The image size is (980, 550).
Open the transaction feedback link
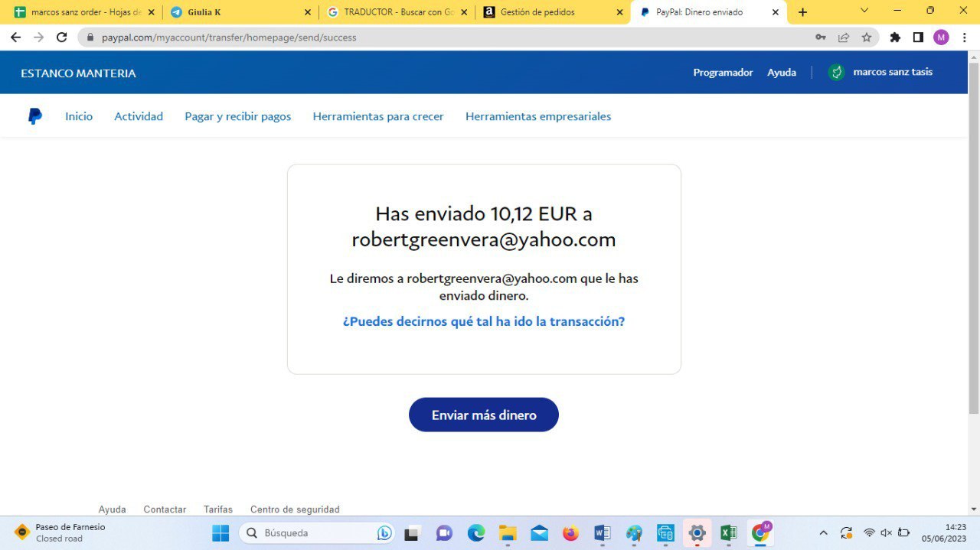484,322
